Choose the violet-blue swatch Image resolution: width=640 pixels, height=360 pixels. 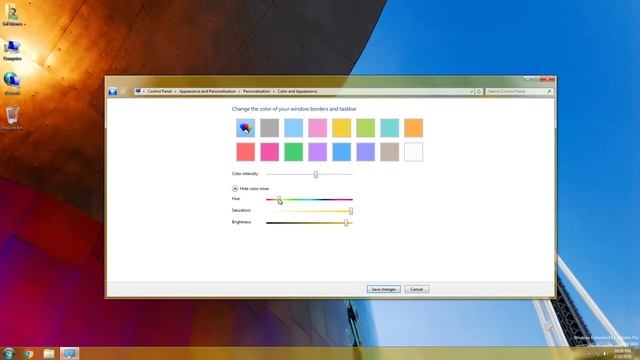(366, 152)
